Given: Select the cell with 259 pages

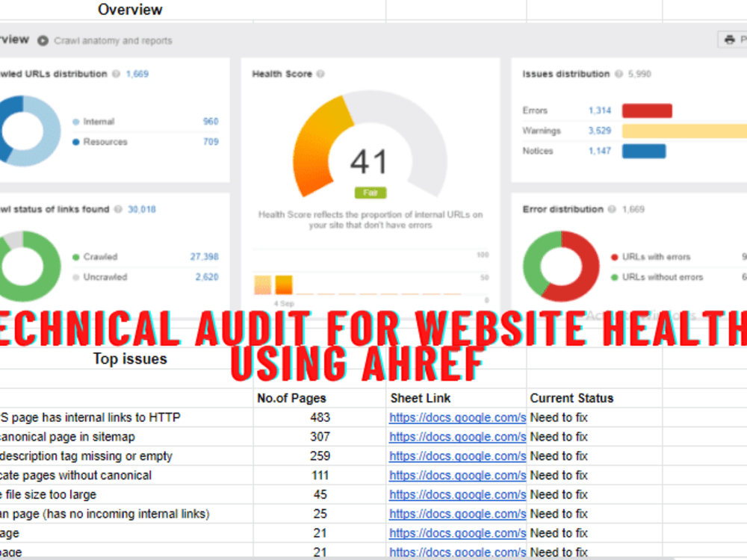Looking at the screenshot, I should [319, 456].
